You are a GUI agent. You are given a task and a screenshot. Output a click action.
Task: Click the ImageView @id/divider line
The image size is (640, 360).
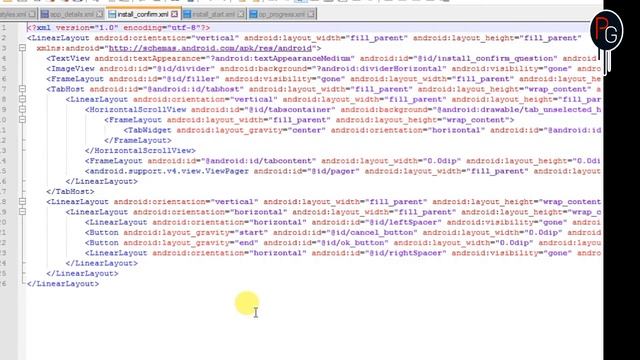tap(324, 69)
